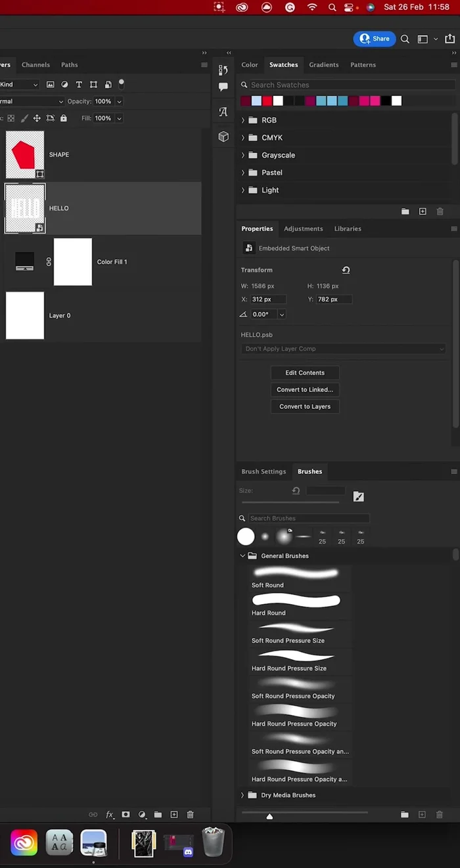Expand the Pastel swatches folder
The width and height of the screenshot is (460, 868).
pyautogui.click(x=243, y=173)
